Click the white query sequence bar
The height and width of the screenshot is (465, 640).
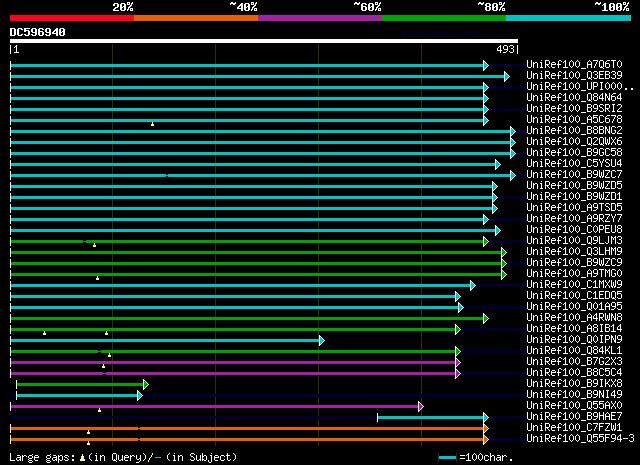[264, 41]
